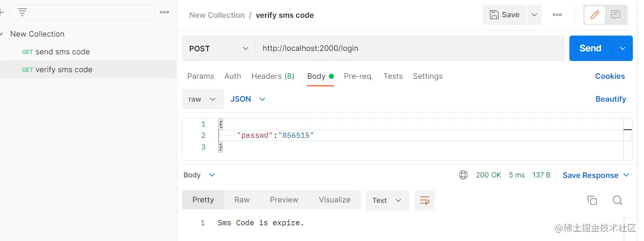Click the network globe icon
The image size is (644, 241).
coord(463,175)
